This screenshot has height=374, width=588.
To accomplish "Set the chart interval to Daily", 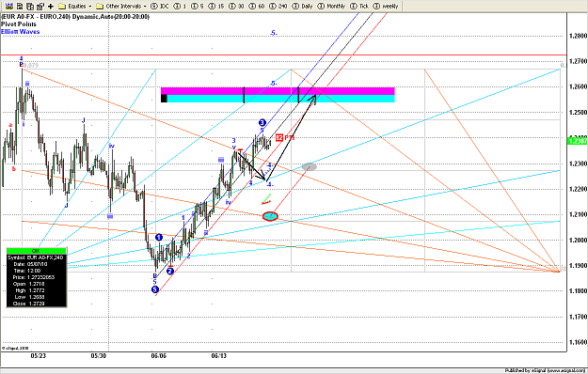I will [x=303, y=6].
